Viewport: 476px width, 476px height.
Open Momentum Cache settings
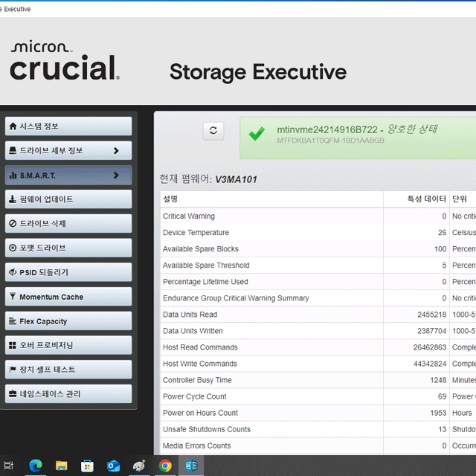pos(68,297)
